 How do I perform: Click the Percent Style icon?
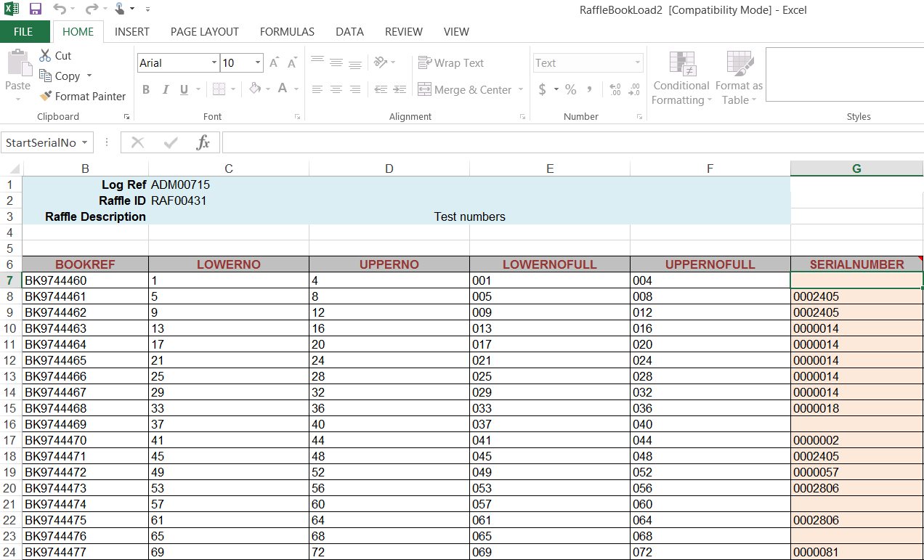(x=571, y=89)
